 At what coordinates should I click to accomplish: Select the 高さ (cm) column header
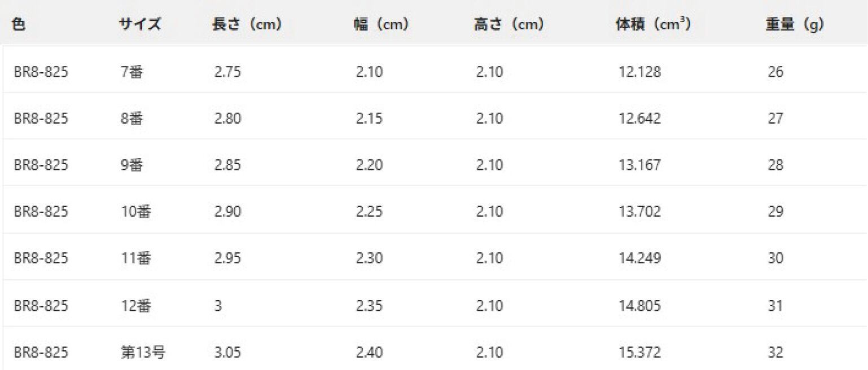508,25
